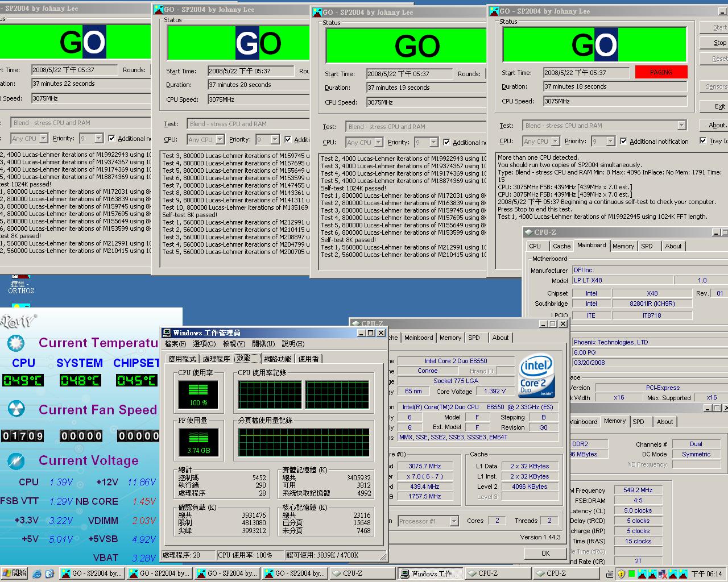Screen dimensions: 728x582
Task: Open the 檢視(V) menu in Task Manager
Action: coord(234,344)
